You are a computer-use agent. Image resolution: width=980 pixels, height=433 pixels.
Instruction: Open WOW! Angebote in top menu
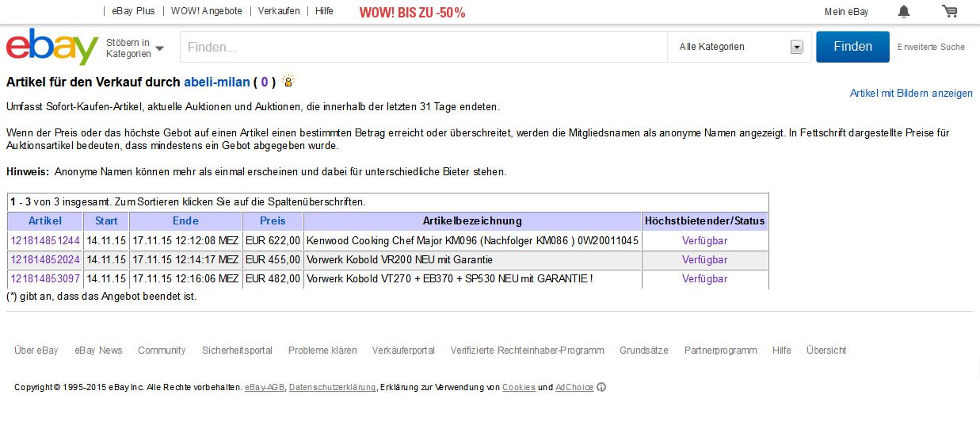pos(207,11)
